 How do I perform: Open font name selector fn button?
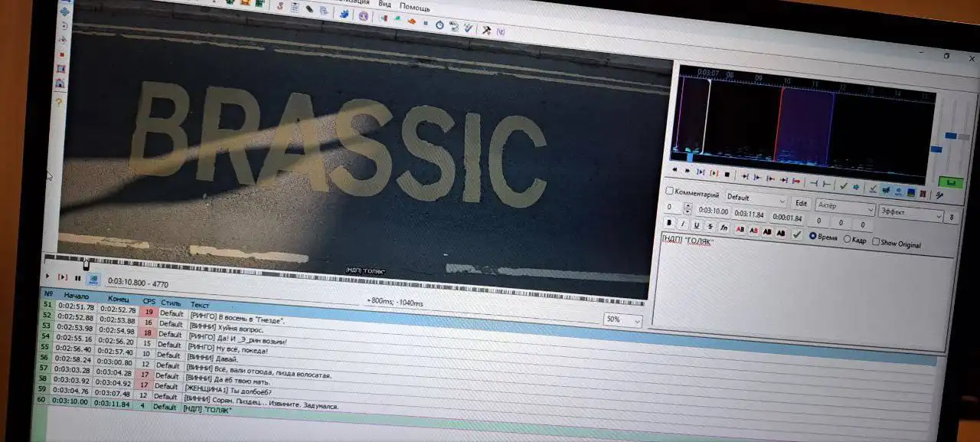pos(724,228)
